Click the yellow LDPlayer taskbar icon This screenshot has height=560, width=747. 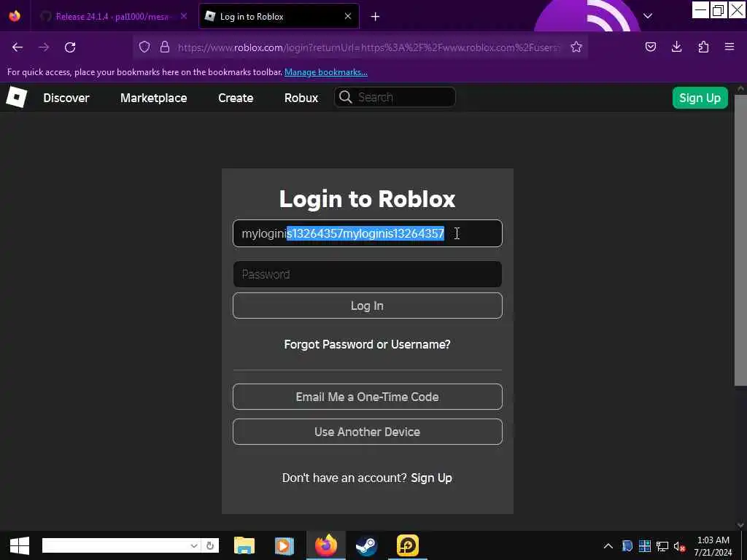(x=407, y=545)
